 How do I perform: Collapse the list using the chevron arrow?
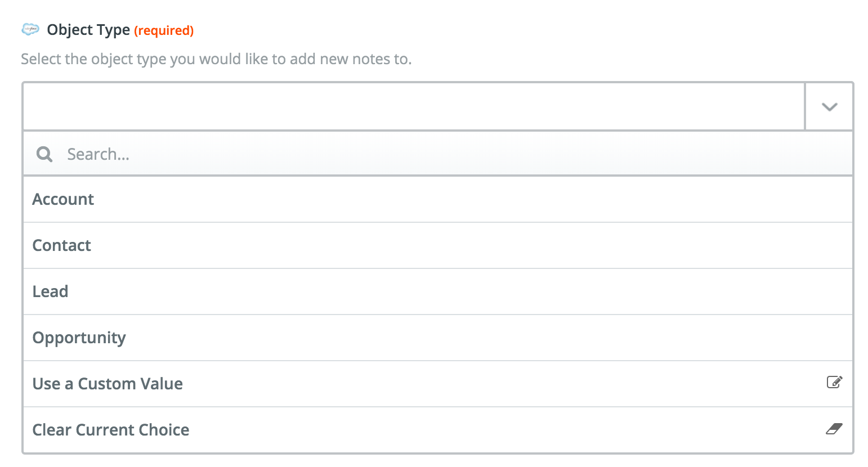[830, 106]
